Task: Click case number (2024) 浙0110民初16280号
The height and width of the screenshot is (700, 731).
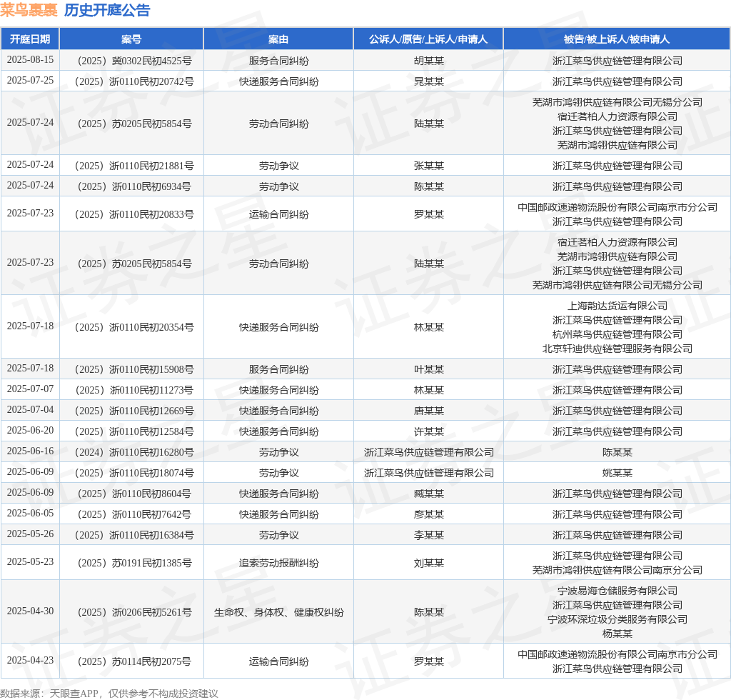Action: 134,452
